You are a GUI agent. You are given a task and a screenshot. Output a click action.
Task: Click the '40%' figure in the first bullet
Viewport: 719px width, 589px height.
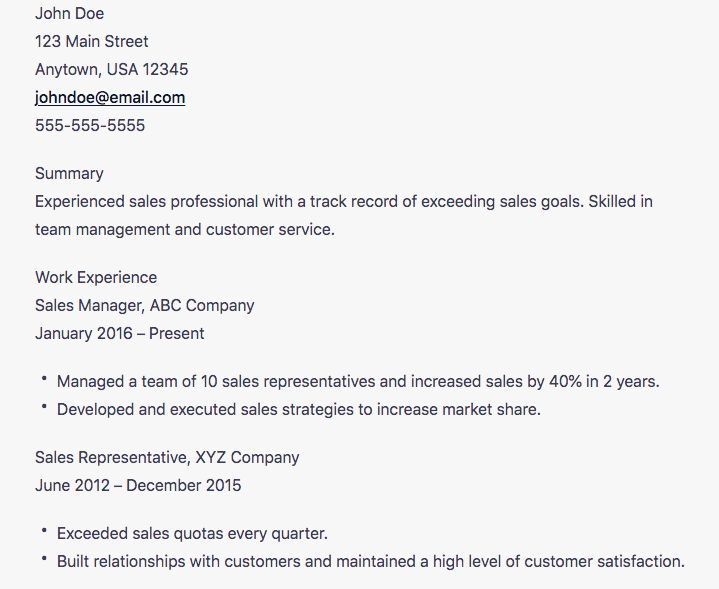click(x=565, y=381)
